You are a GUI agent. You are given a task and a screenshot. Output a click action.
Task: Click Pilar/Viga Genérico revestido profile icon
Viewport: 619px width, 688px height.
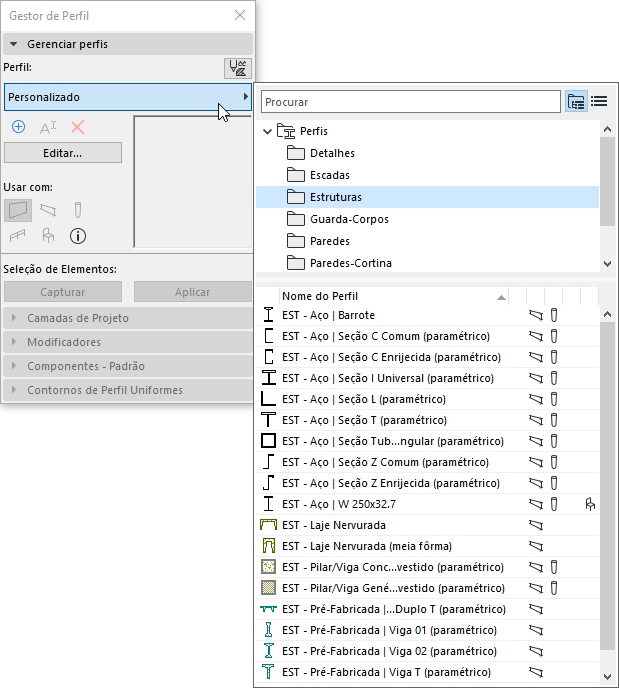(x=268, y=588)
